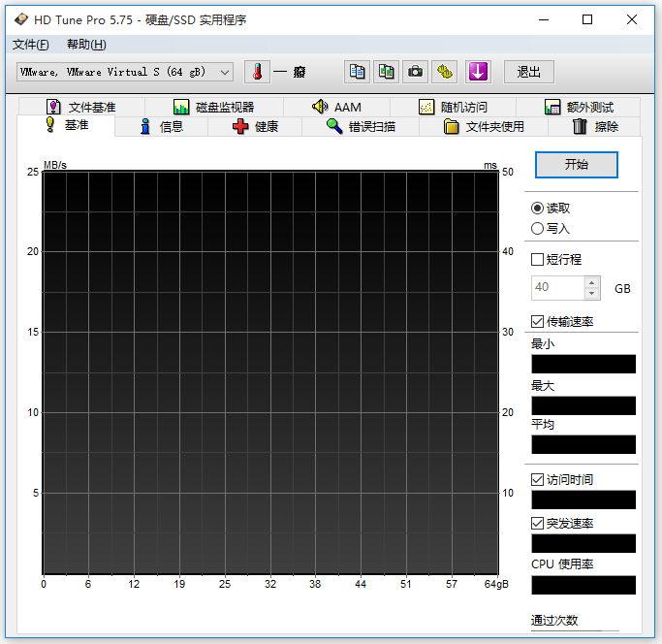Increase short stroke value with up arrow
Screen dimensions: 662x644
pos(592,282)
